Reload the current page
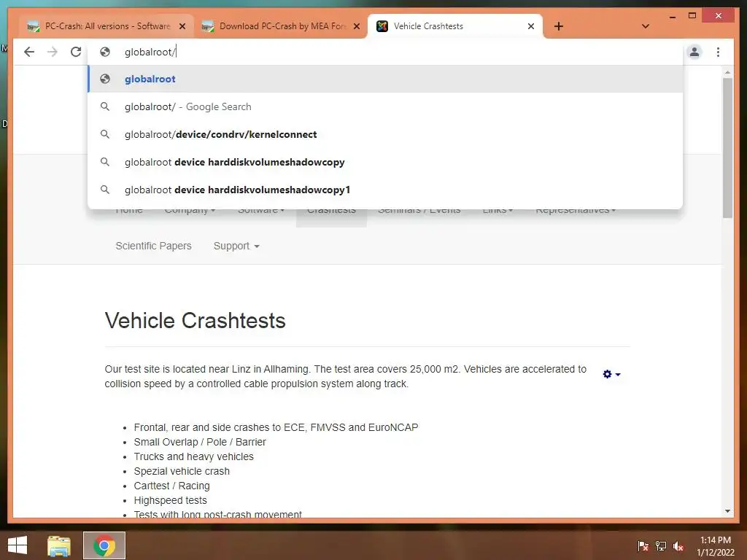 76,52
